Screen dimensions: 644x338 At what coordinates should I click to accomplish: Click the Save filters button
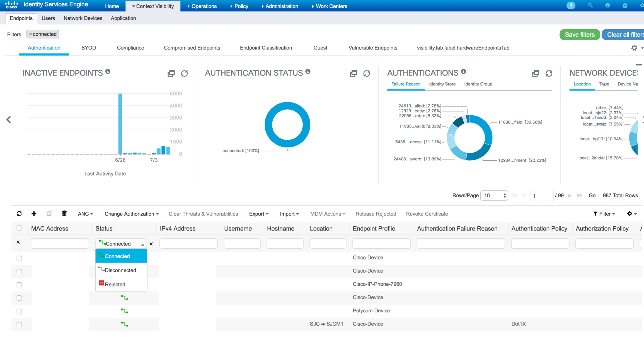point(580,35)
